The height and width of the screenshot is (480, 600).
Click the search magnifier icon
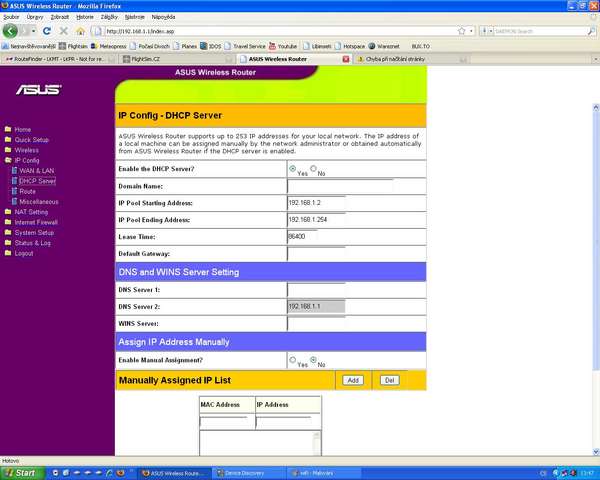pyautogui.click(x=591, y=31)
